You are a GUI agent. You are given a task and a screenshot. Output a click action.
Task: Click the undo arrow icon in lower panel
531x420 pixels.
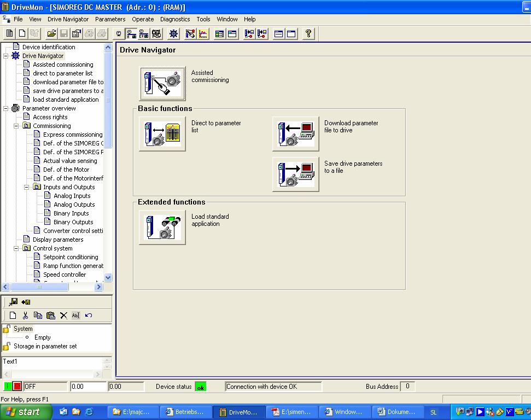pyautogui.click(x=89, y=316)
